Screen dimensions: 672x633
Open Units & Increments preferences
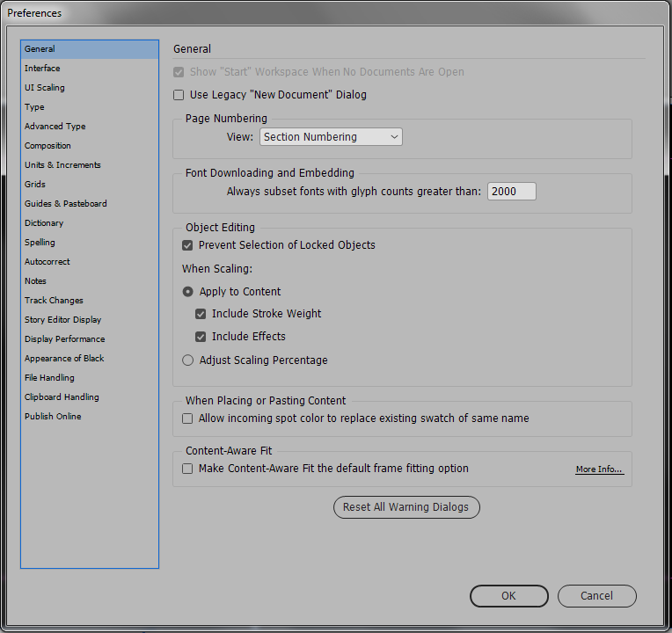pos(90,165)
